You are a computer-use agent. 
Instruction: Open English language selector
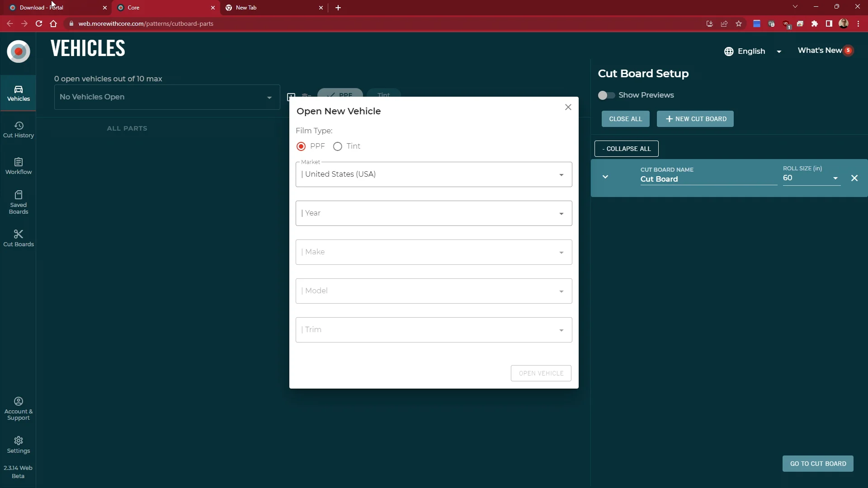[753, 52]
